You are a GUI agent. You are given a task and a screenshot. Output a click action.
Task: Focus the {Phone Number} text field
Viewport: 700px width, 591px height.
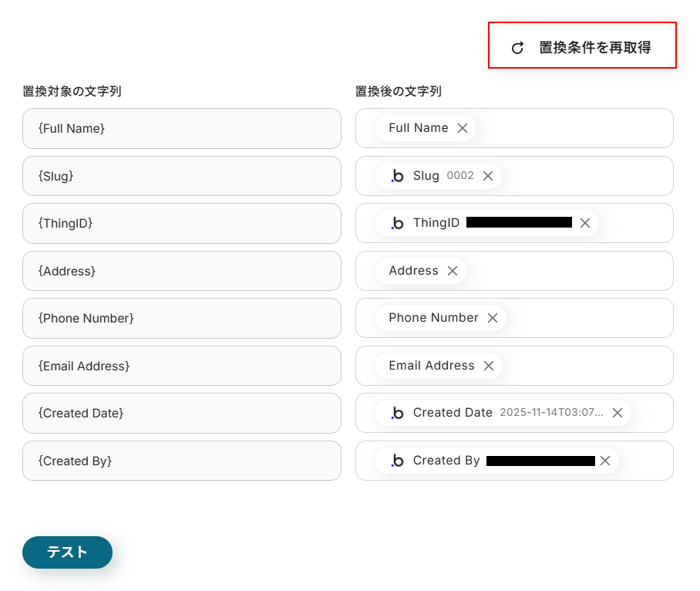click(x=181, y=318)
